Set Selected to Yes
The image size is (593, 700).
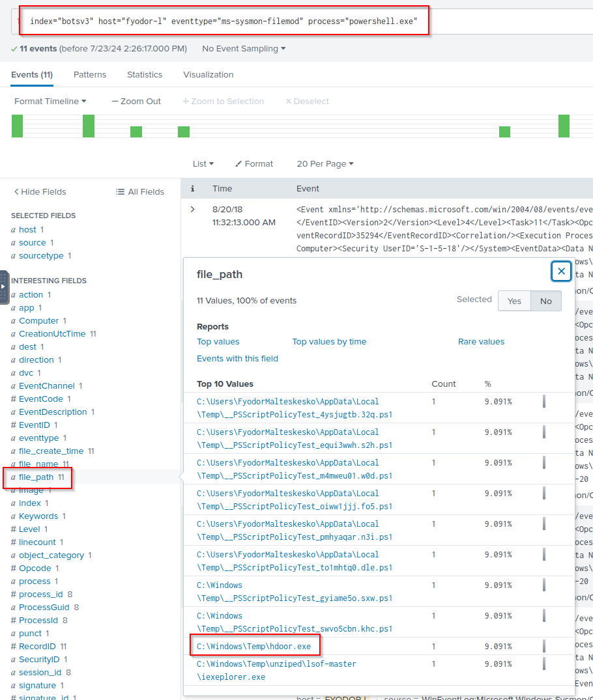(x=514, y=301)
